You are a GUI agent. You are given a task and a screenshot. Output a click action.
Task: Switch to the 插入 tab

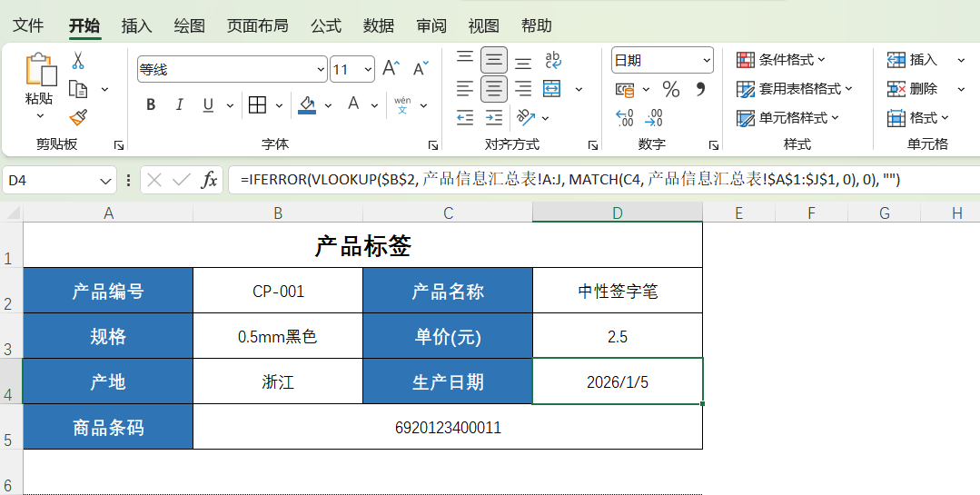pyautogui.click(x=137, y=25)
